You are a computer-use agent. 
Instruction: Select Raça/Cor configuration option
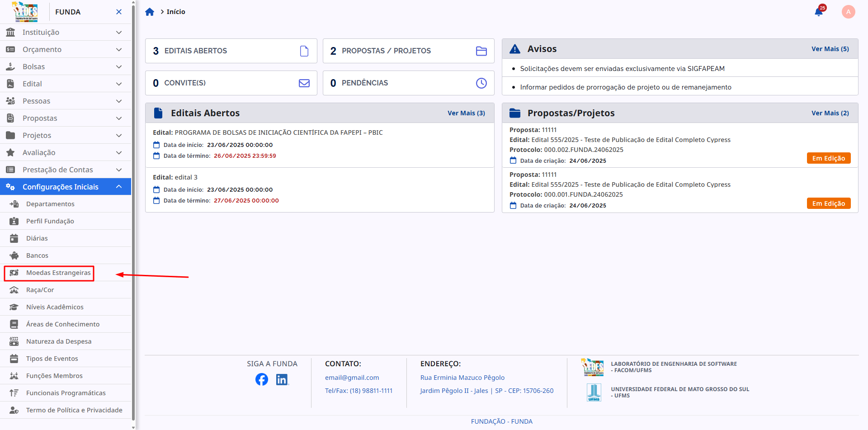coord(40,290)
